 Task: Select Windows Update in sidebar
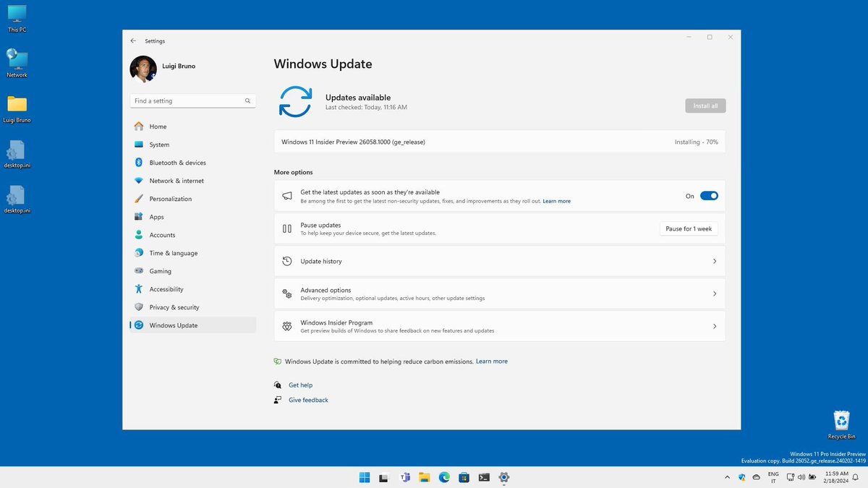(192, 325)
